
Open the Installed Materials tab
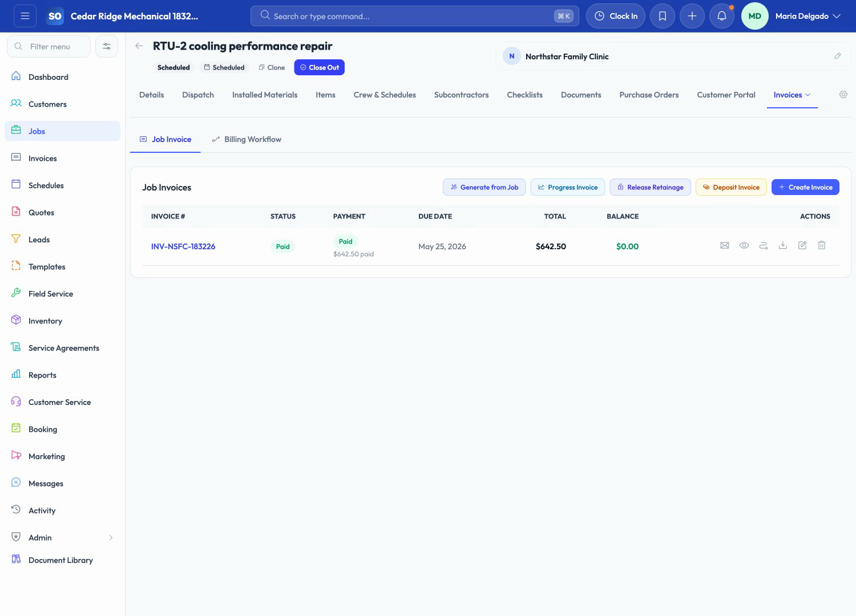265,95
